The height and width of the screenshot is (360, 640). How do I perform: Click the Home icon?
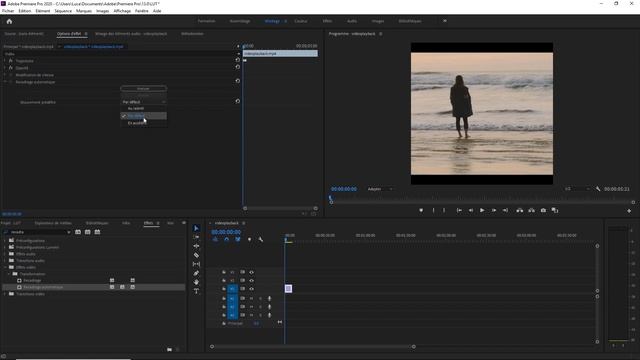[x=9, y=21]
